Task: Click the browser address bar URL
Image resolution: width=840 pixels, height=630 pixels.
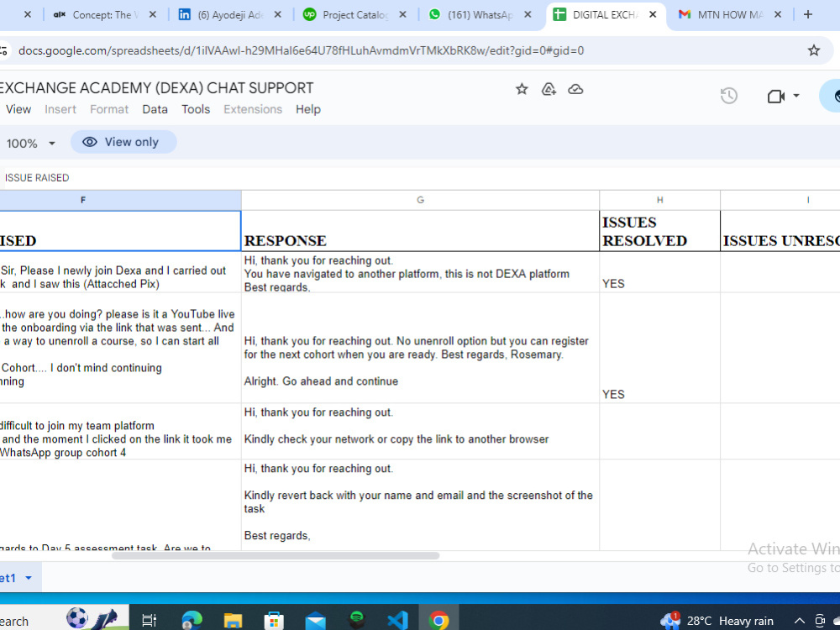Action: coord(301,50)
